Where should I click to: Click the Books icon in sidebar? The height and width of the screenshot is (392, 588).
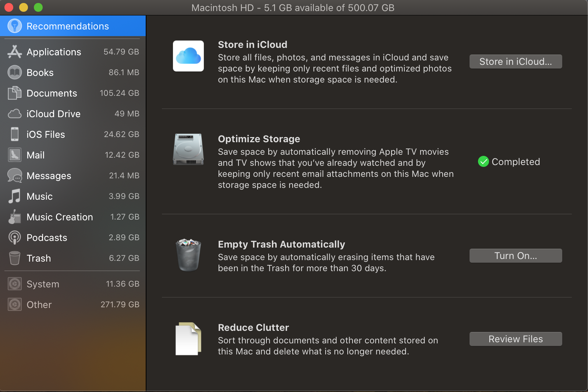[x=15, y=73]
